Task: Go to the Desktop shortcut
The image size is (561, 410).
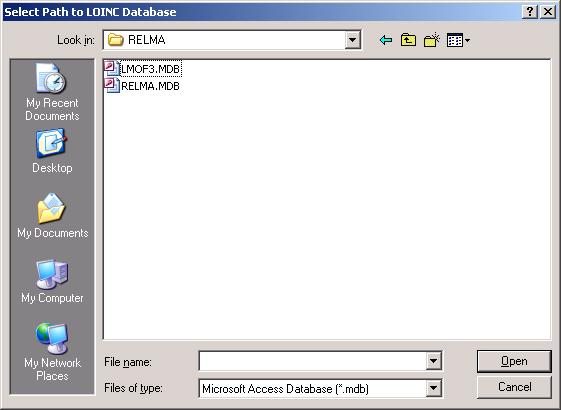Action: coord(52,152)
